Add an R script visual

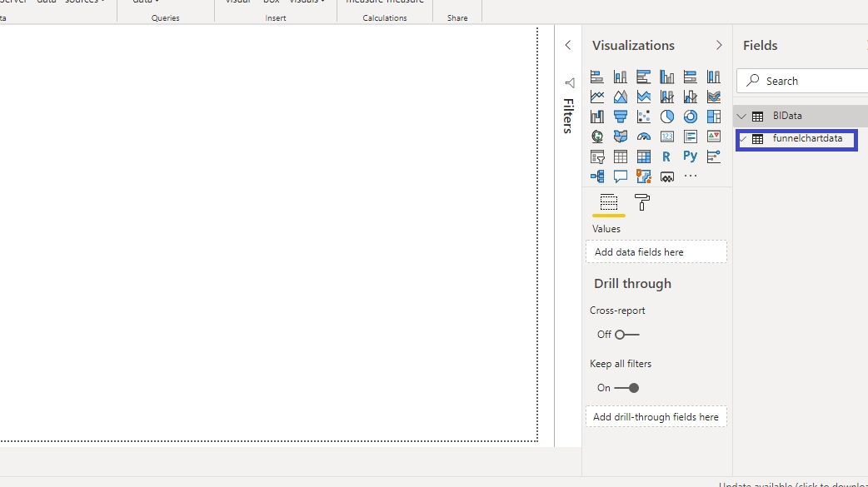tap(666, 156)
